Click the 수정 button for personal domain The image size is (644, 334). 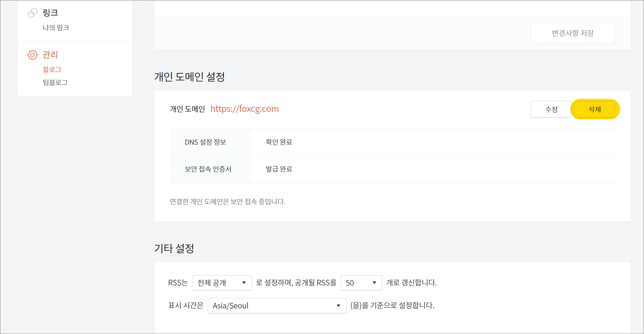click(551, 109)
